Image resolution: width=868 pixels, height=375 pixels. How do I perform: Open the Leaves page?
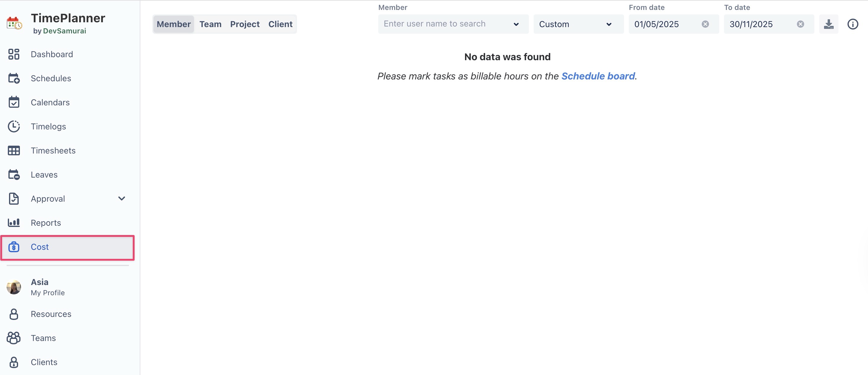point(44,175)
